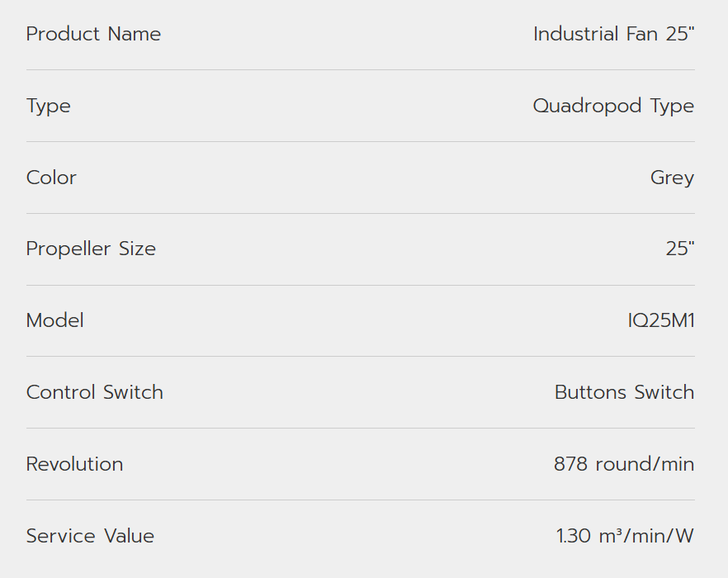Click the Service Value label
The height and width of the screenshot is (578, 728).
90,536
